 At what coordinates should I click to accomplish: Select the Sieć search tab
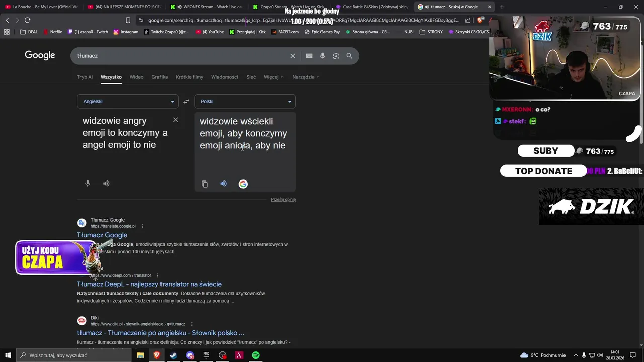(x=251, y=77)
